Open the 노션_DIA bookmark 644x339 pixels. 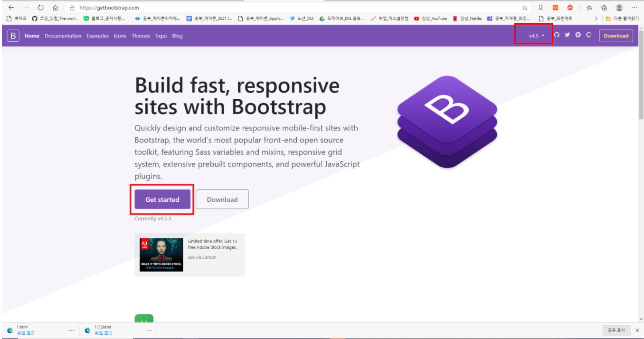302,19
